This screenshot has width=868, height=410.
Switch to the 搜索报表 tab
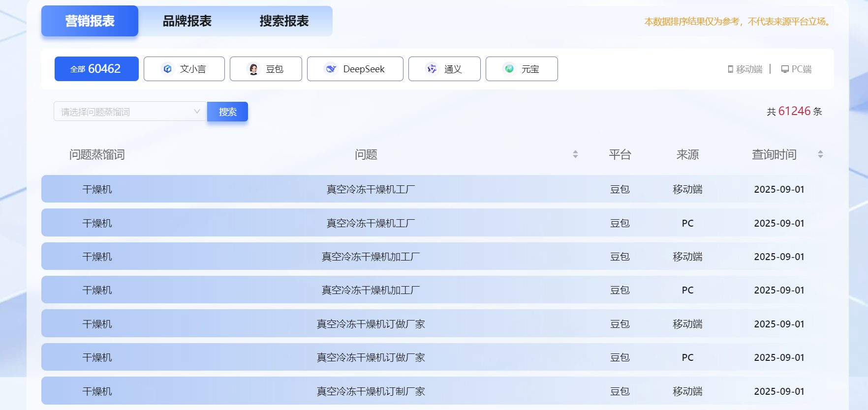[284, 21]
